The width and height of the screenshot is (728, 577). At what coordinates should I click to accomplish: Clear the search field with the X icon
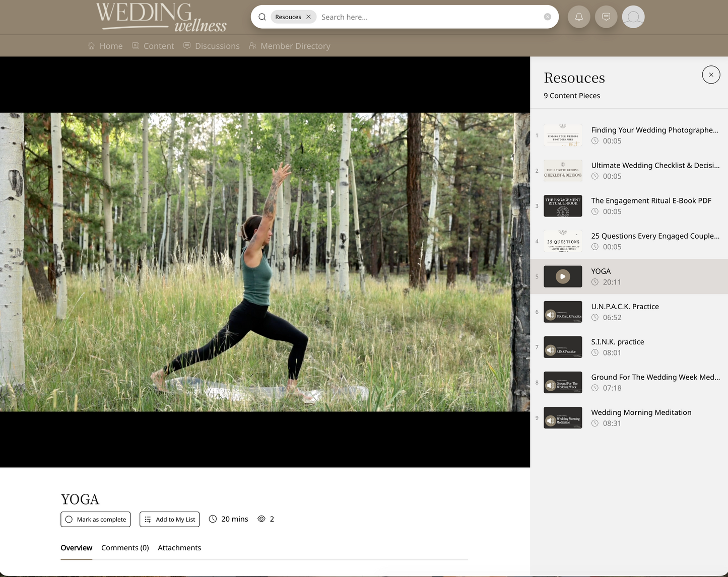[547, 17]
